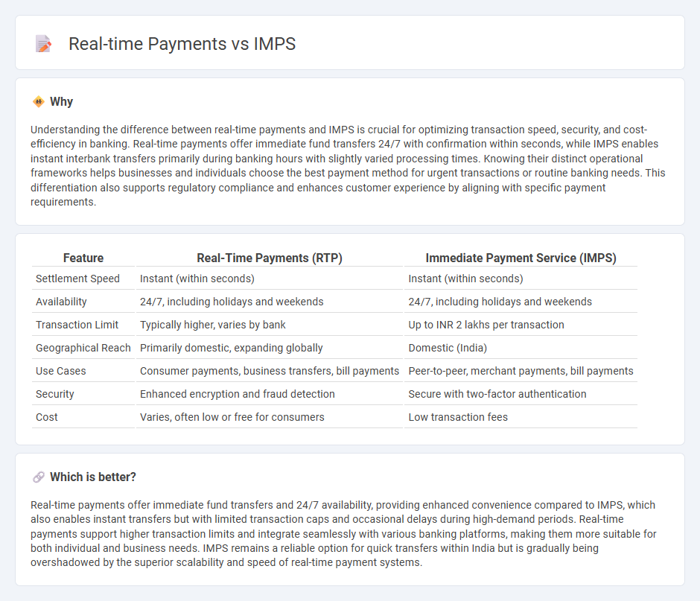Click the chain link icon near Which is better
Screen dimensions: 700x601
[39, 477]
